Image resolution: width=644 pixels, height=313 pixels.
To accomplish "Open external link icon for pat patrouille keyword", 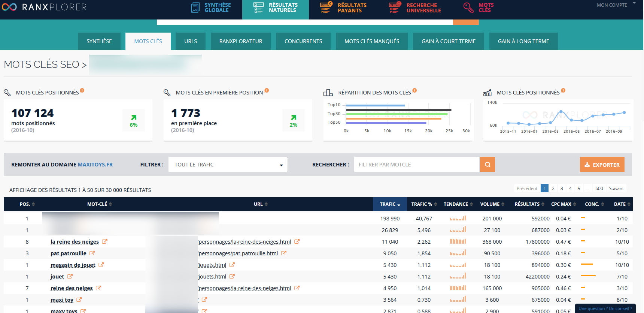I will point(92,253).
